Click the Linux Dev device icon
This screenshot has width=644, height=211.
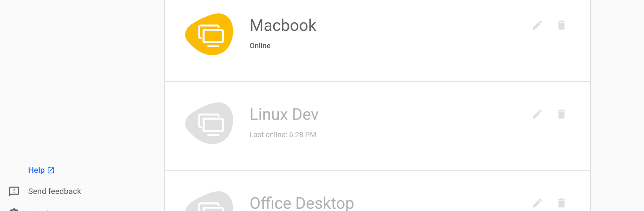click(x=209, y=123)
